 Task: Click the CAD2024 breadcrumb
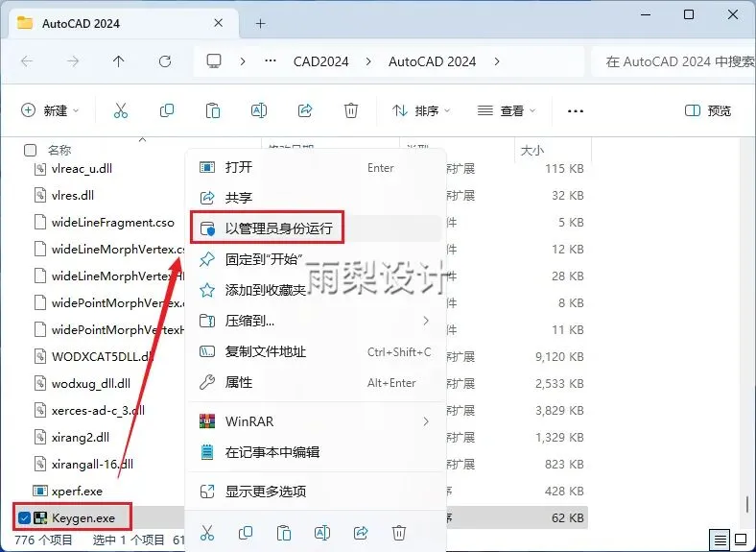click(321, 61)
